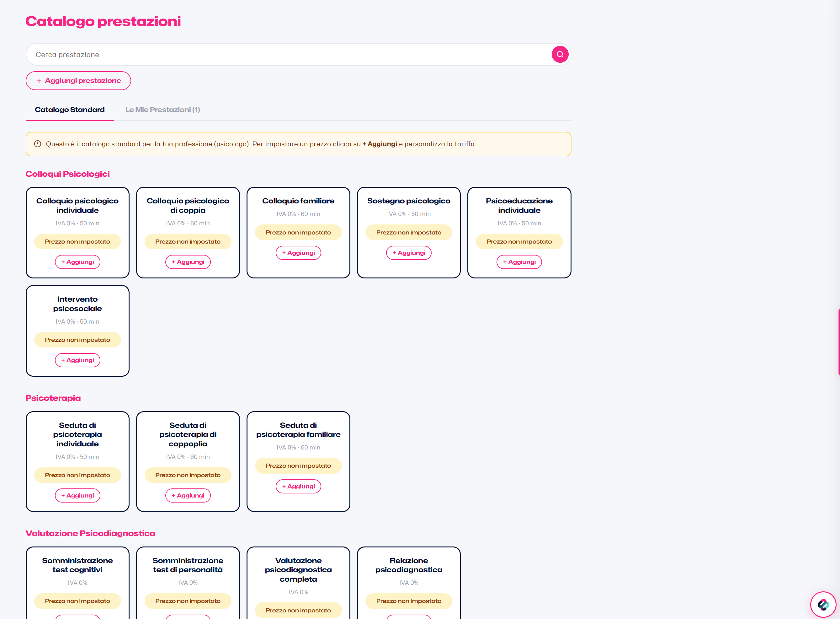The image size is (840, 619).
Task: Click Prezzo non impostato on Relazione psicodiagnostica
Action: [409, 601]
